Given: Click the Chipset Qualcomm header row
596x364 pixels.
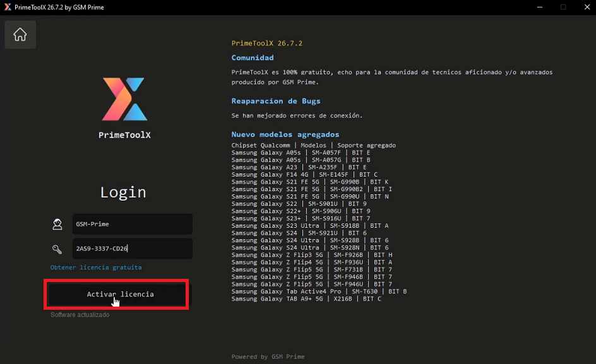Looking at the screenshot, I should [314, 146].
